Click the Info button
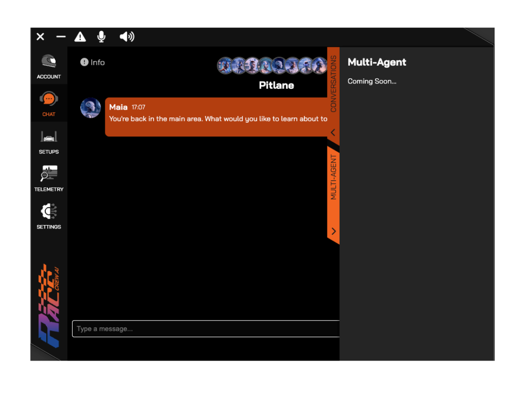 click(x=93, y=62)
